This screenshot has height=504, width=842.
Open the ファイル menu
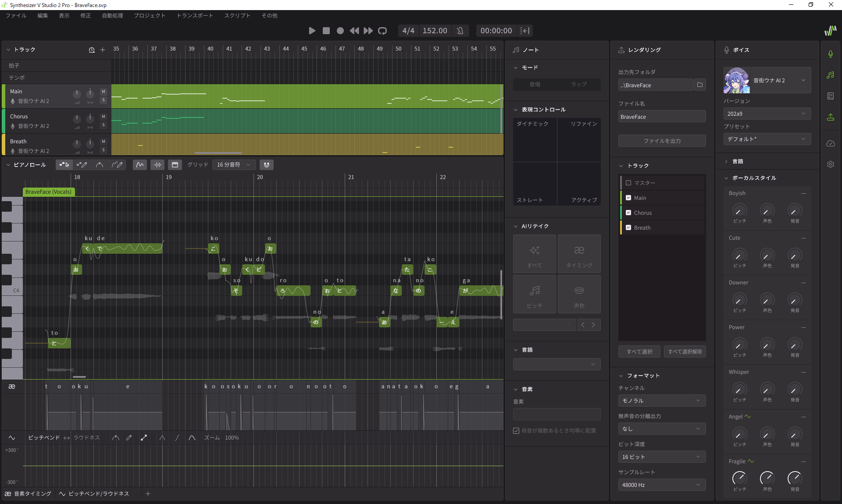(16, 15)
